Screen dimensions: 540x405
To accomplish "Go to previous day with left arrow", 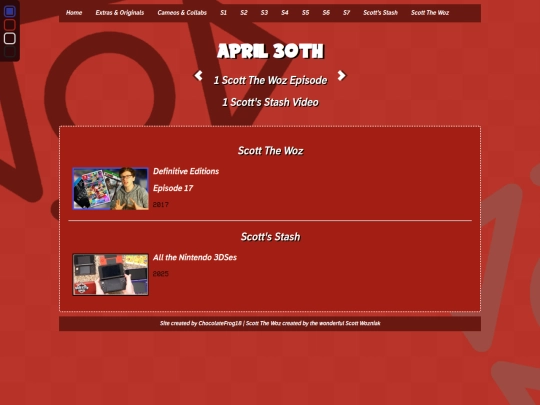I will (198, 75).
